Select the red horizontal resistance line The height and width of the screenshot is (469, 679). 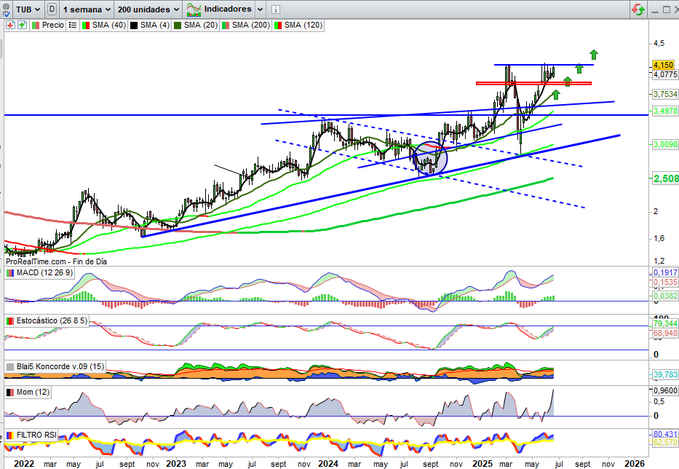(534, 83)
